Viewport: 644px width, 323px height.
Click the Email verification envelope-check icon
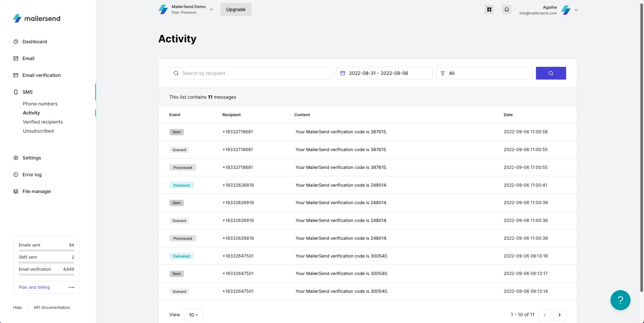(16, 75)
